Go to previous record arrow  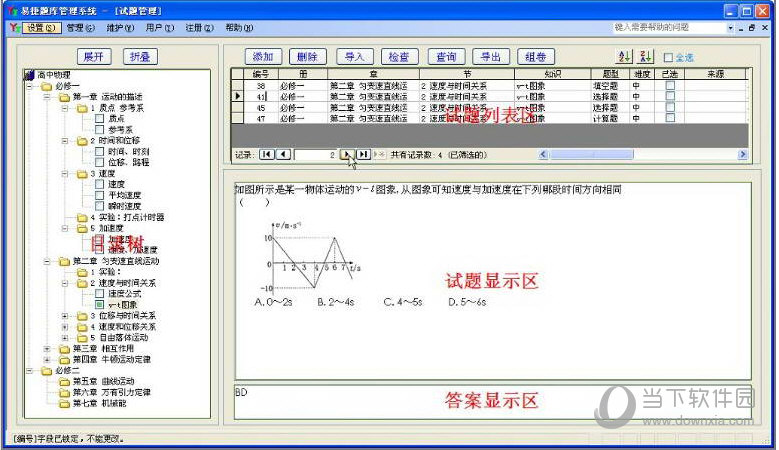[283, 154]
